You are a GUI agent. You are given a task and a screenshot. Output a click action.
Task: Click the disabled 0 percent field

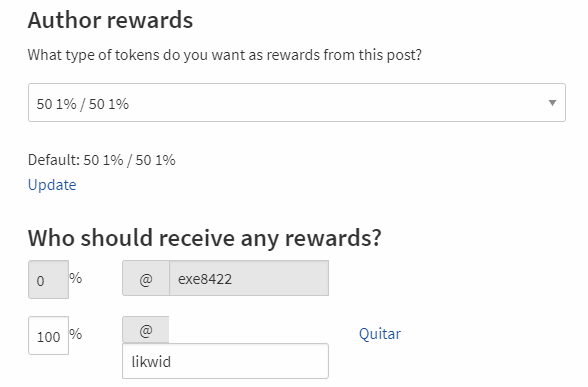click(48, 279)
